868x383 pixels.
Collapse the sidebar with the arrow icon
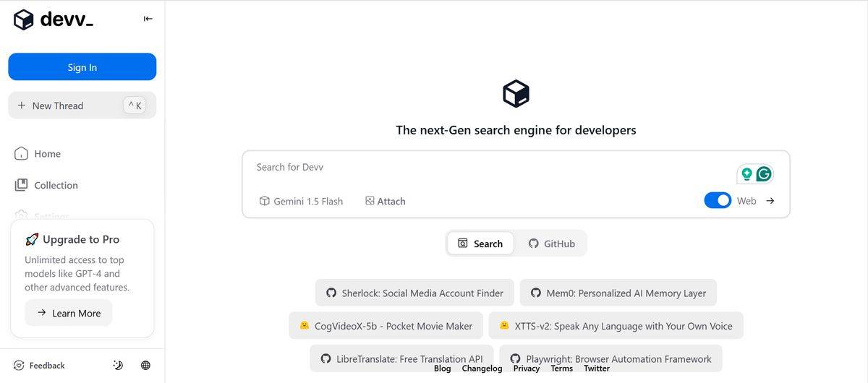pyautogui.click(x=148, y=19)
